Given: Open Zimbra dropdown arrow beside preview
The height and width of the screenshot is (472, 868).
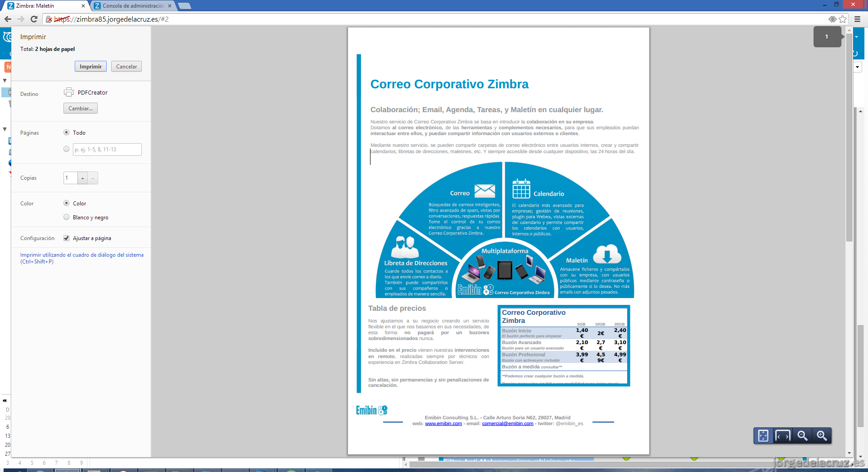Looking at the screenshot, I should 858,67.
